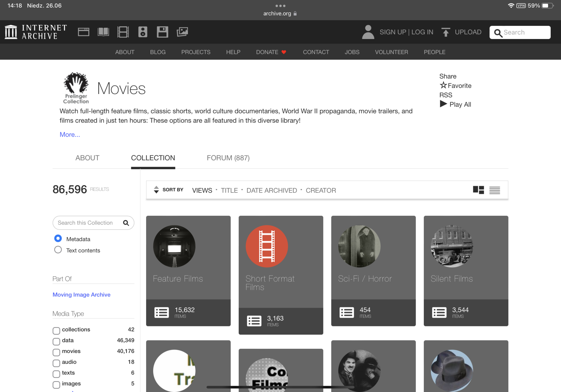Open the ABOUT tab
This screenshot has height=392, width=561.
[x=87, y=158]
